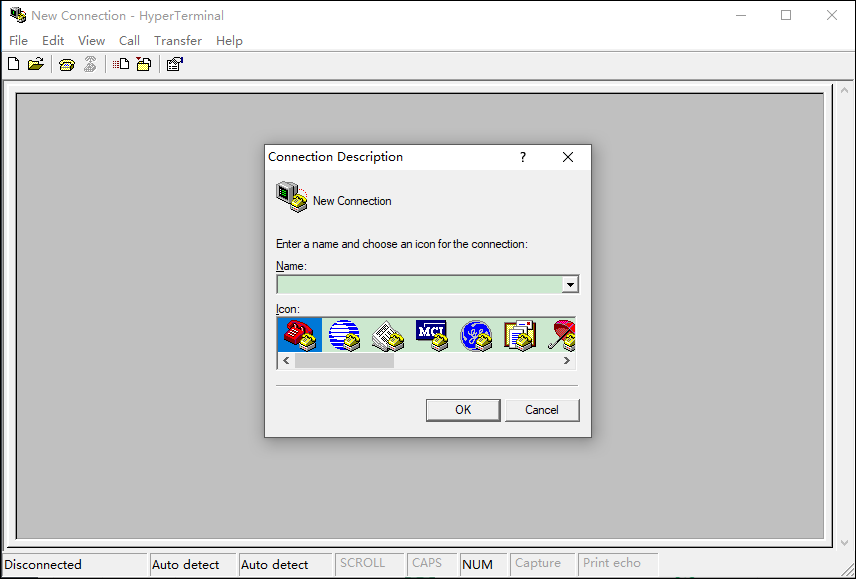Image resolution: width=856 pixels, height=579 pixels.
Task: Click the Send file toolbar icon
Action: tap(121, 65)
